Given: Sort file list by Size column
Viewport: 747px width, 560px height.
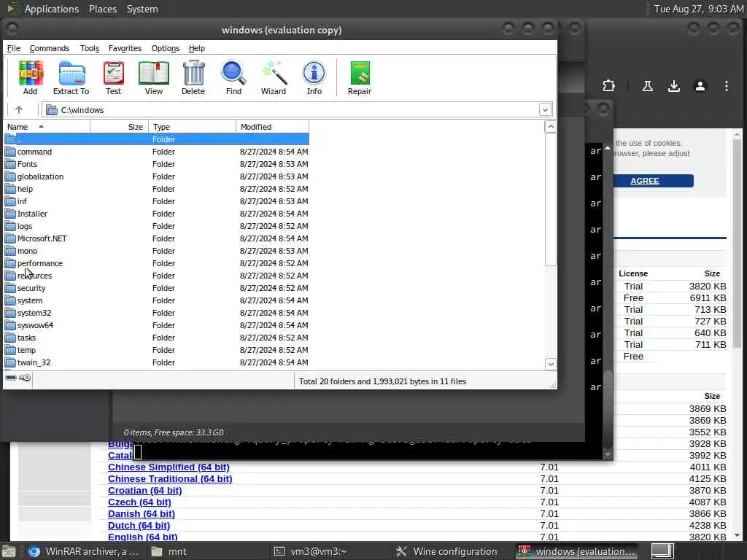Looking at the screenshot, I should point(119,127).
